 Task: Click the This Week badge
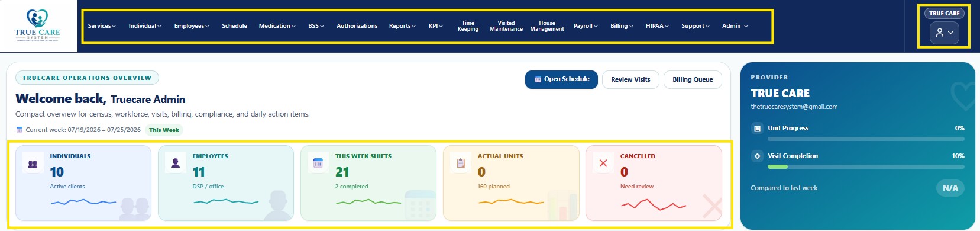pyautogui.click(x=164, y=130)
